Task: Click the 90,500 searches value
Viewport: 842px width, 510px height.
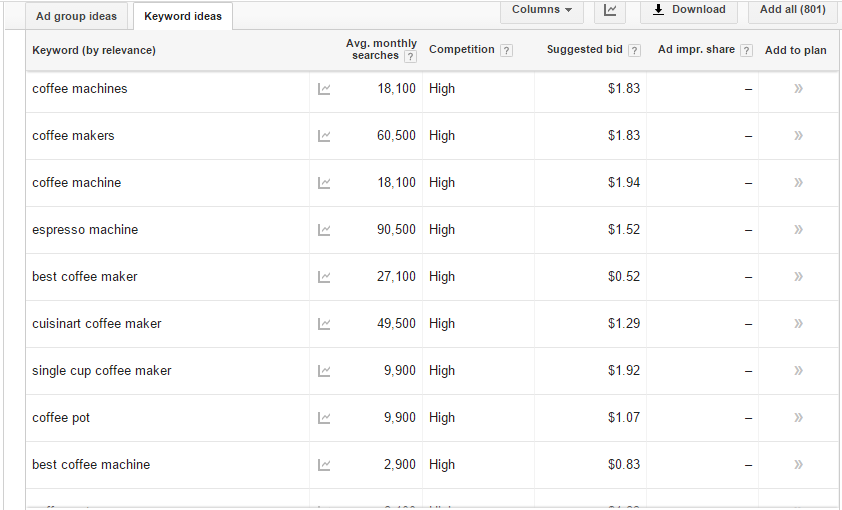Action: tap(396, 230)
